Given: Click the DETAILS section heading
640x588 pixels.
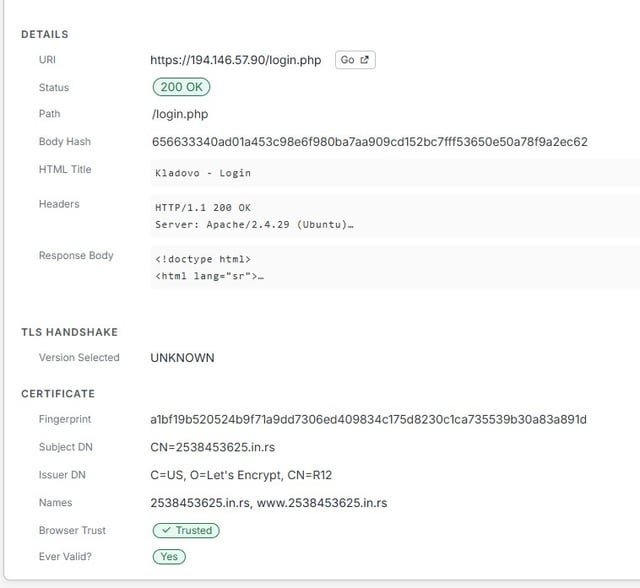Looking at the screenshot, I should point(45,34).
